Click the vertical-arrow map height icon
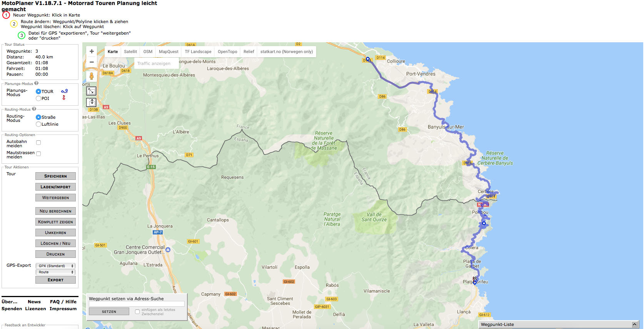 pos(91,102)
